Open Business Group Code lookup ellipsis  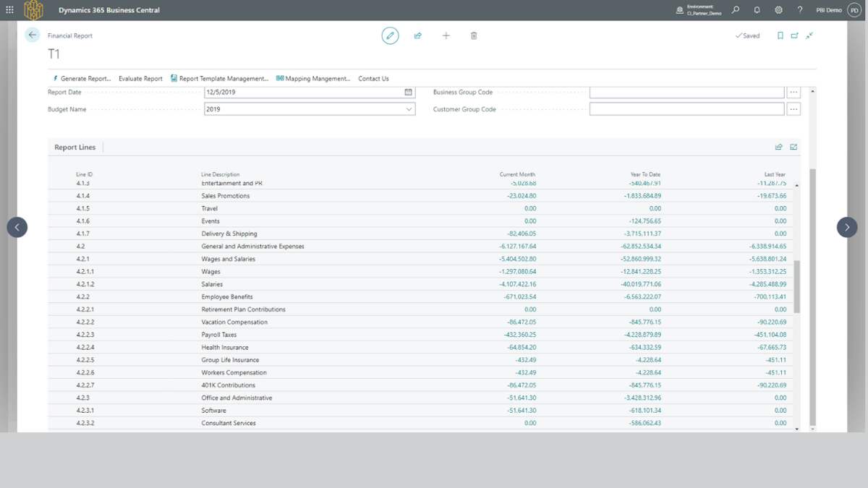coord(793,93)
